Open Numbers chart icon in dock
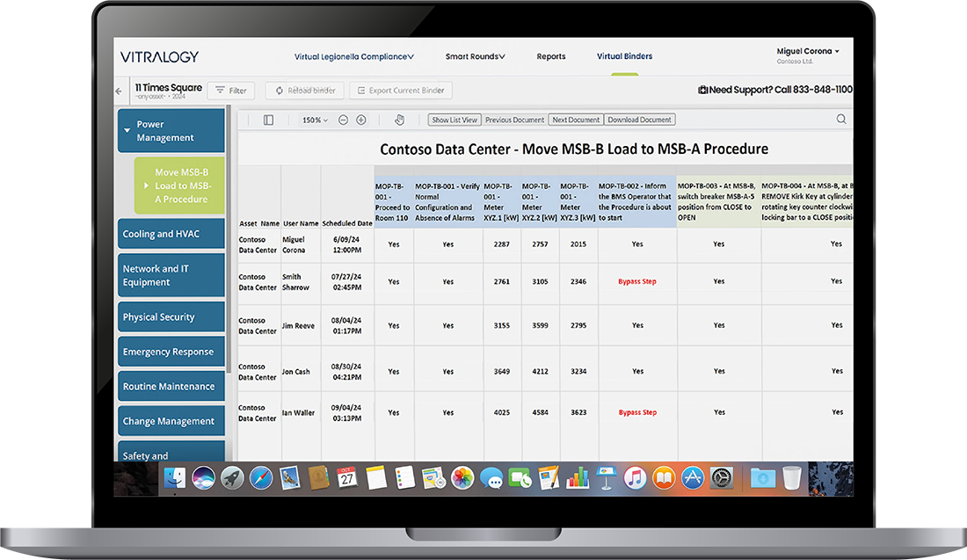The image size is (967, 560). [578, 478]
